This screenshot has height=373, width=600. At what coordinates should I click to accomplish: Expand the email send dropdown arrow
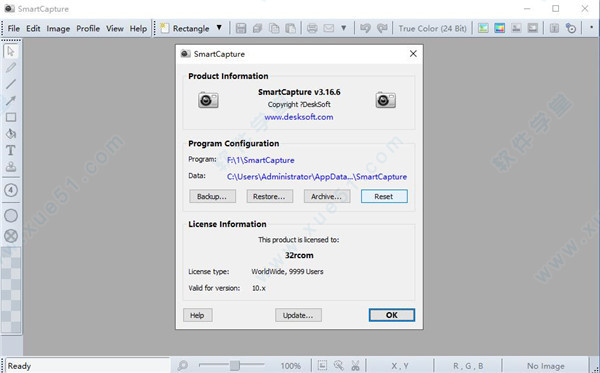point(344,28)
